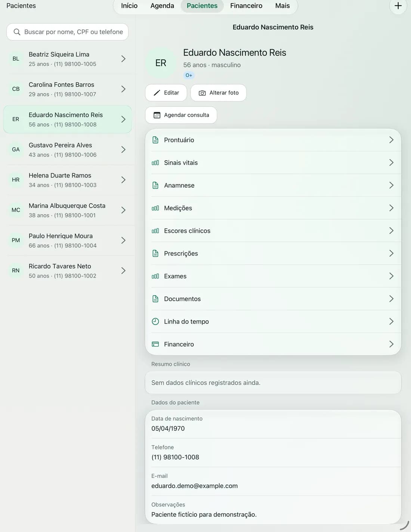
Task: Click the Medições chart icon
Action: click(x=155, y=208)
